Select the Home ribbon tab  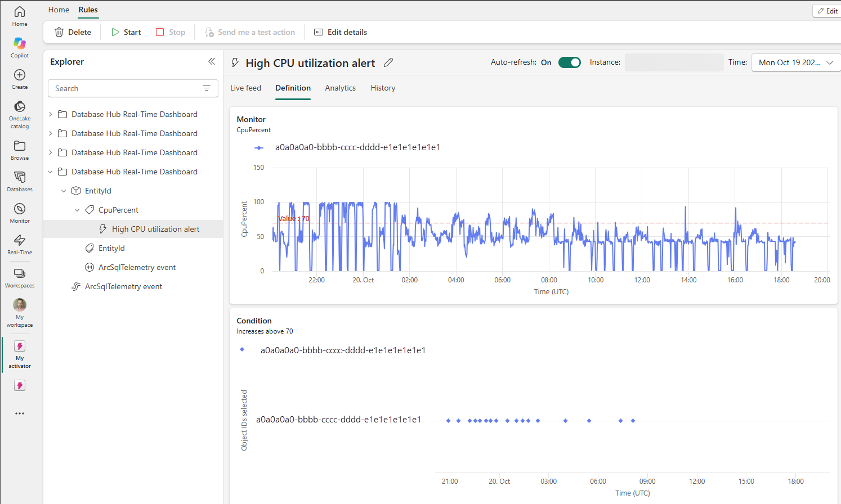(59, 10)
